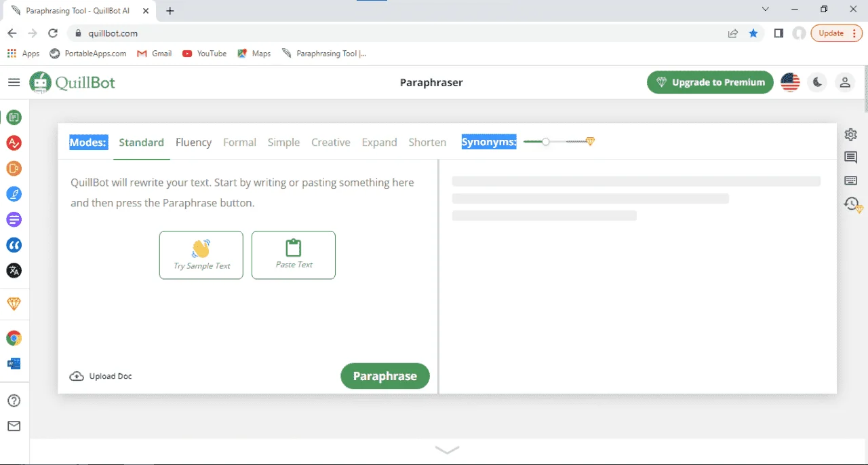Select the Formal mode tab
The image size is (868, 465).
tap(239, 143)
